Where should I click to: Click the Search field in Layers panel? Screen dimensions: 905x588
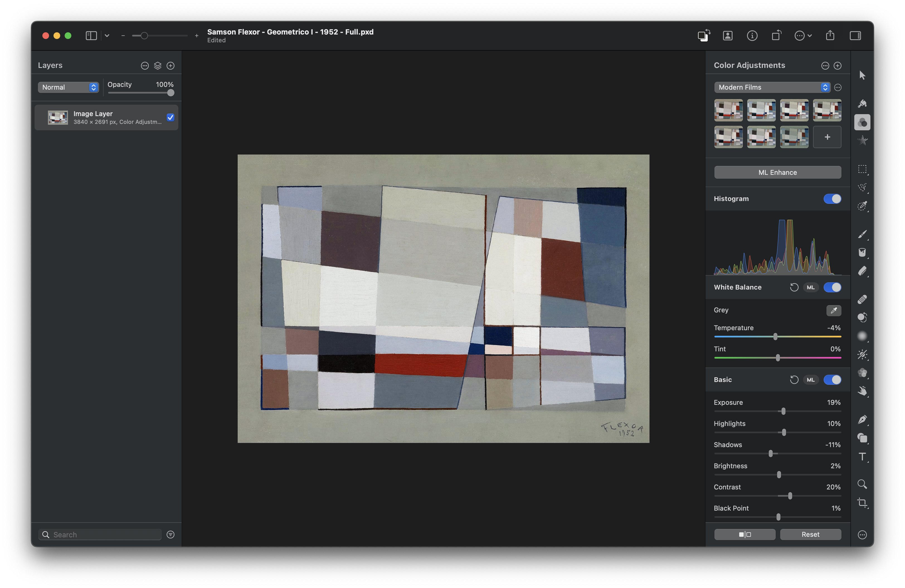tap(100, 535)
